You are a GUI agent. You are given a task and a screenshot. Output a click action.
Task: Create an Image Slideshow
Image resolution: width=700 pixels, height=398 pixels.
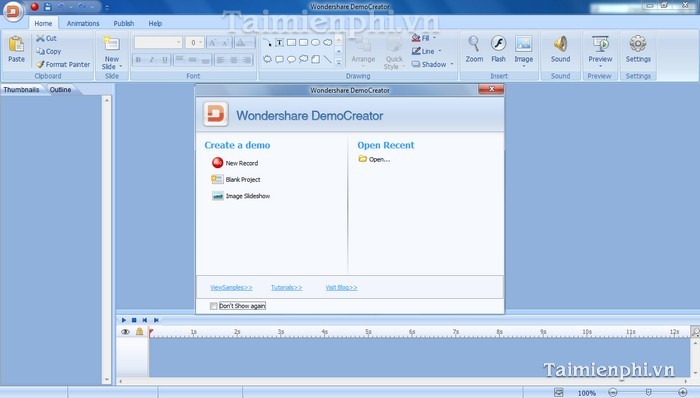(x=241, y=196)
